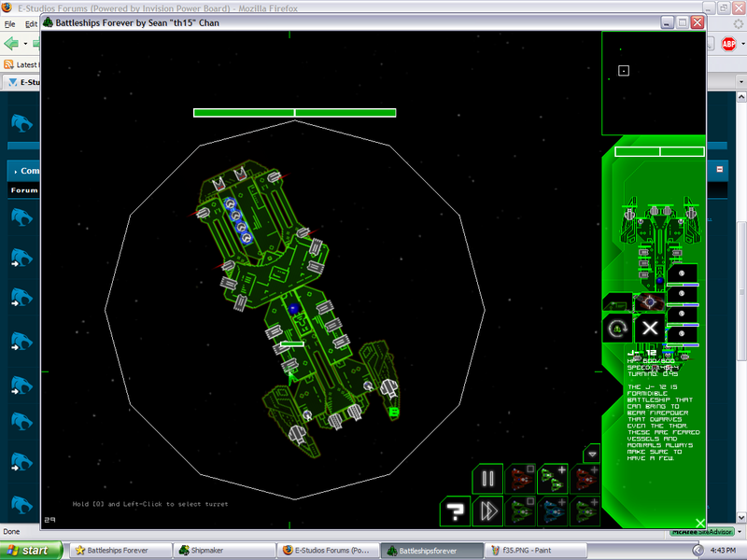The height and width of the screenshot is (560, 747).
Task: Click the Firefox logo in title bar
Action: pyautogui.click(x=7, y=7)
